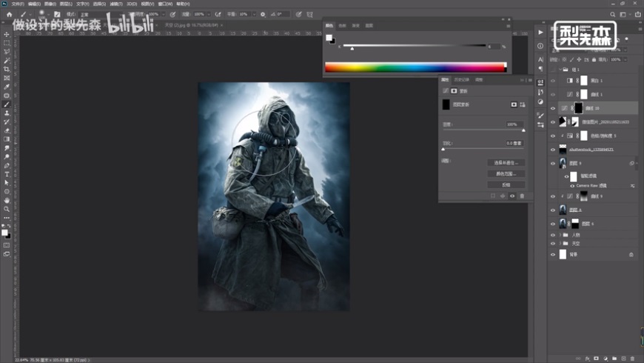The image size is (644, 363).
Task: Select the Pen tool
Action: tap(7, 165)
